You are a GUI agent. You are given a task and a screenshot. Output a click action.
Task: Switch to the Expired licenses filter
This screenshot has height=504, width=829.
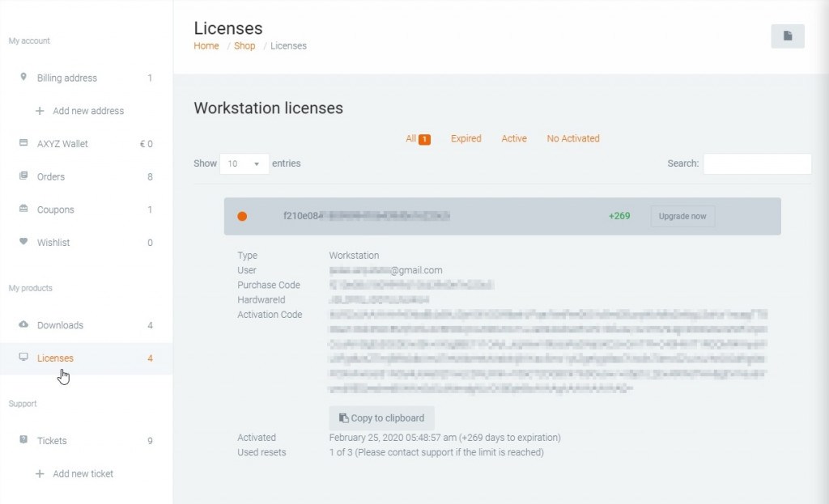click(466, 139)
